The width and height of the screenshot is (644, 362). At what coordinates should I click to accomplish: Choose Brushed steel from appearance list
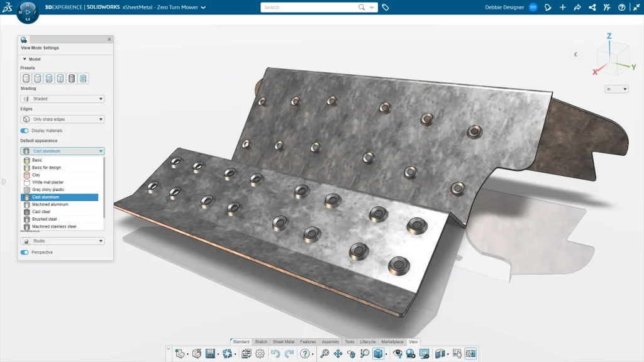click(x=45, y=219)
